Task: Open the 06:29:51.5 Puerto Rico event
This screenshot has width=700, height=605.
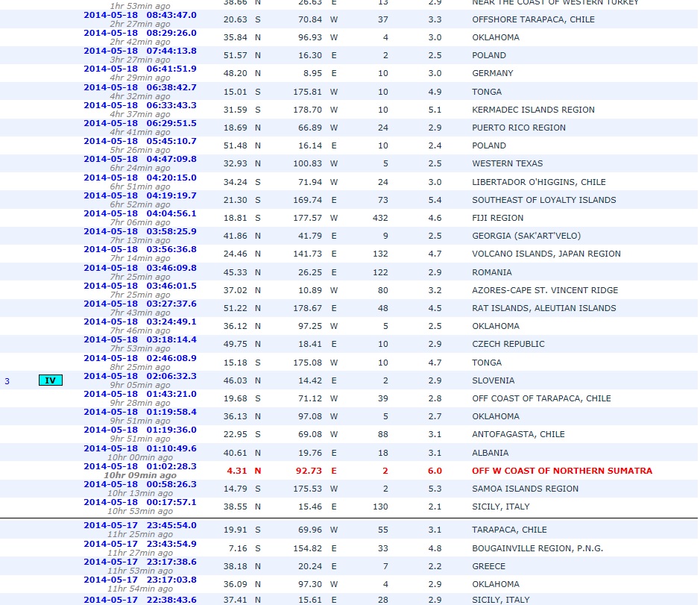Action: click(139, 123)
